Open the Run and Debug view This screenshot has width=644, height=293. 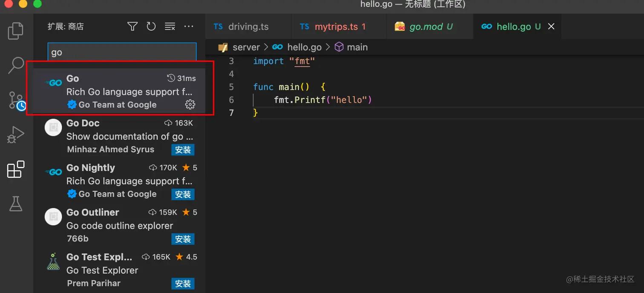click(x=16, y=135)
